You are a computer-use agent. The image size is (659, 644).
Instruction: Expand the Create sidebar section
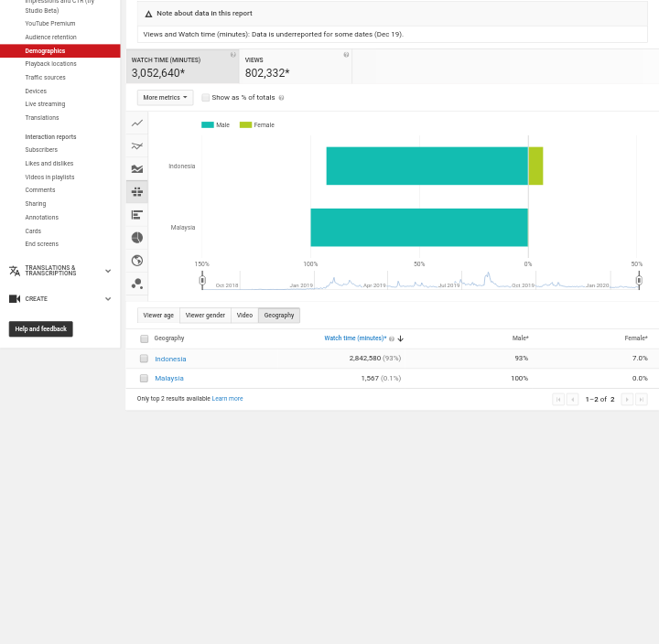pos(107,298)
